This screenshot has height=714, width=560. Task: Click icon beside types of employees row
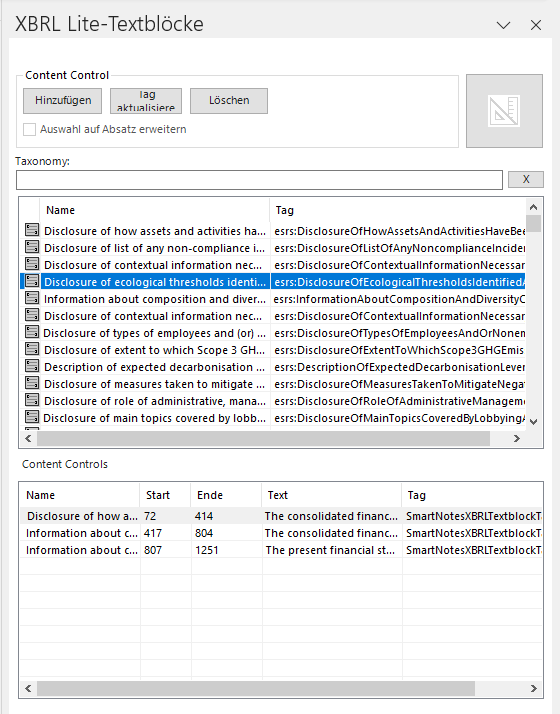(x=32, y=332)
